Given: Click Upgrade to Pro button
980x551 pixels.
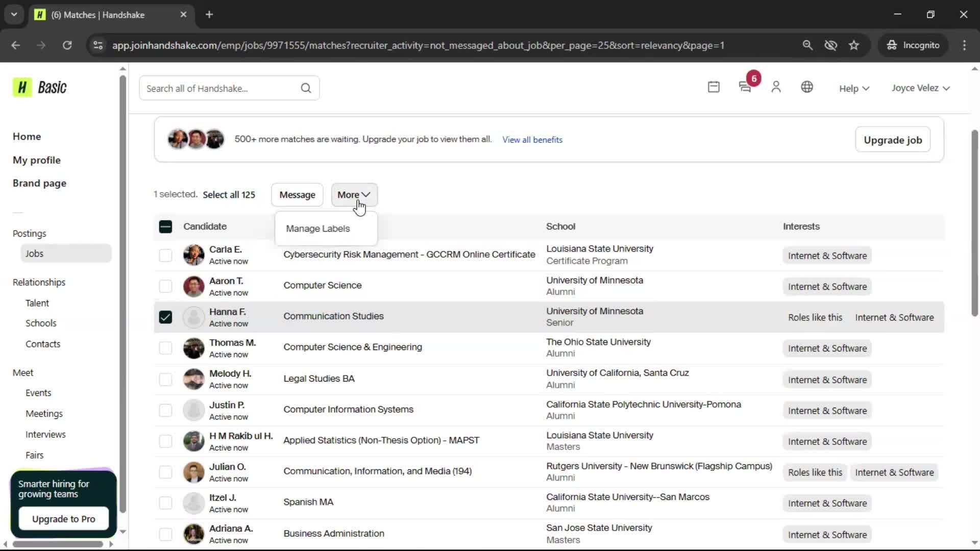Looking at the screenshot, I should 63,519.
